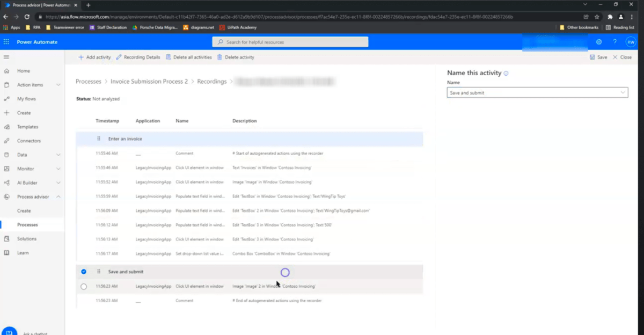Open the Other bookmarks folder
This screenshot has width=644, height=335.
[x=579, y=27]
